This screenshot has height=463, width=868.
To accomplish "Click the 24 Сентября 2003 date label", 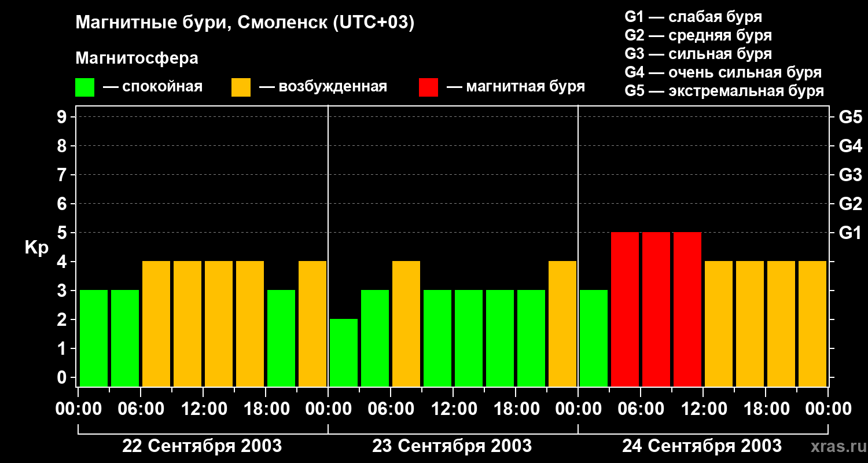I will (702, 446).
